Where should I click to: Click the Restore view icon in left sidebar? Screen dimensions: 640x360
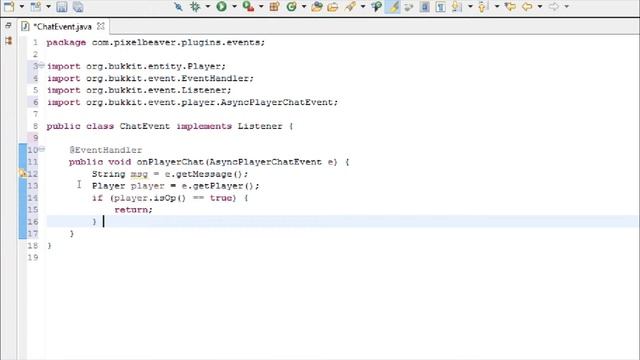9,25
